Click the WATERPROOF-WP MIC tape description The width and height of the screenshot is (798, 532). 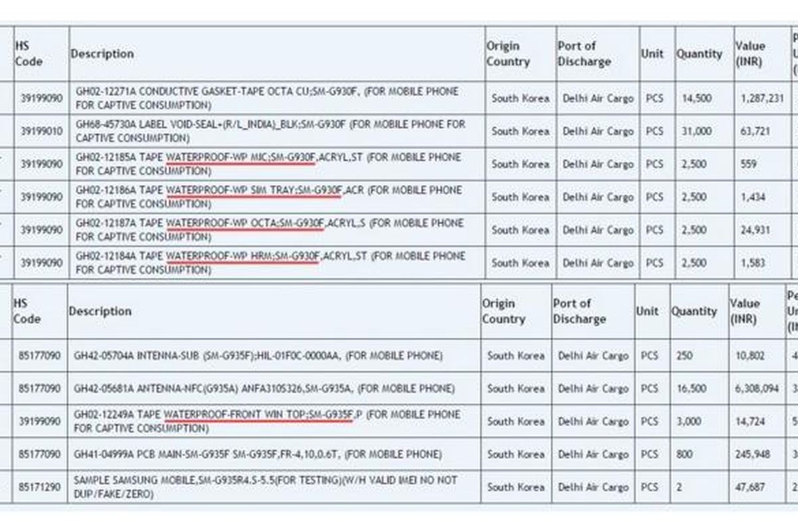pos(268,164)
